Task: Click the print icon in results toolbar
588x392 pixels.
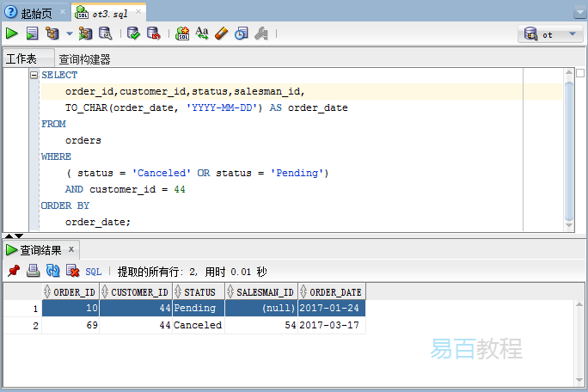Action: coord(33,271)
